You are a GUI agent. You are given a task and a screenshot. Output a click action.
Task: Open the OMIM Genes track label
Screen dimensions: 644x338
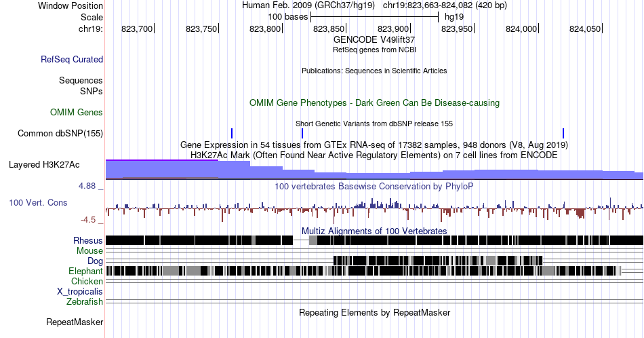(77, 112)
